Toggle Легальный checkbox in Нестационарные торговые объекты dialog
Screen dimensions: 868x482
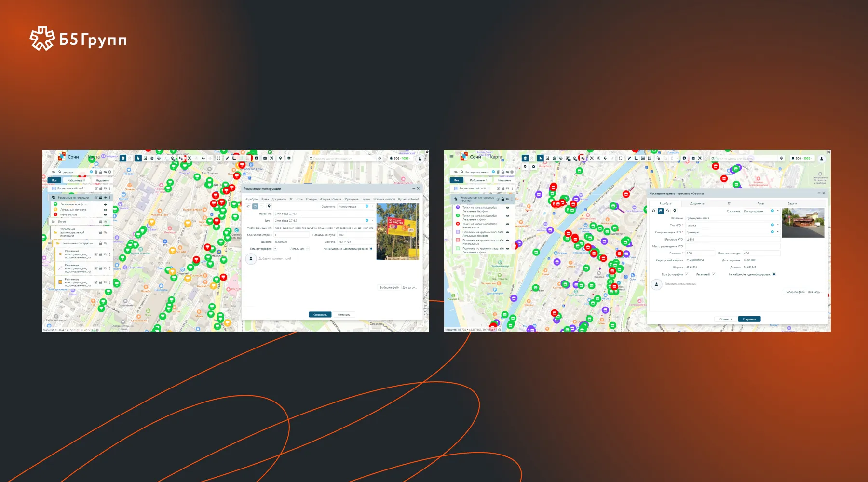tap(714, 274)
